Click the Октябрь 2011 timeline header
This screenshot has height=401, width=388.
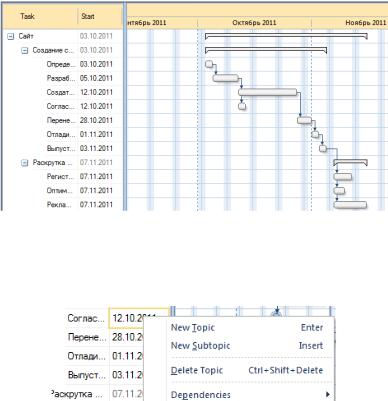(x=254, y=23)
